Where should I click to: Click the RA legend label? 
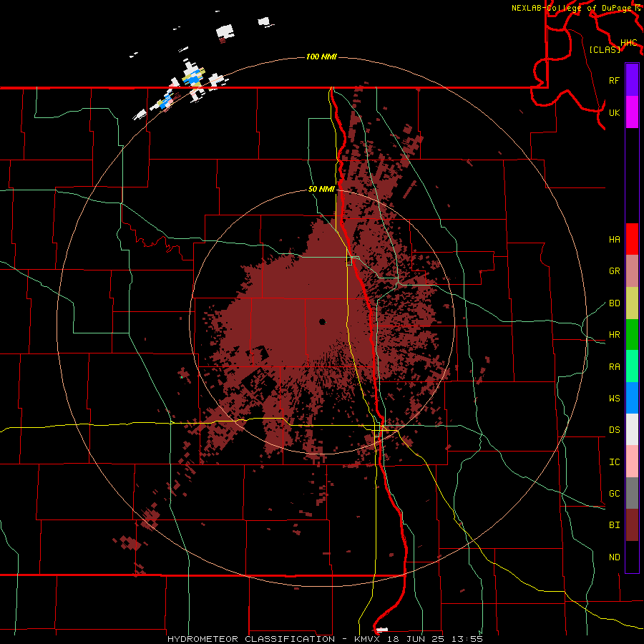(614, 366)
